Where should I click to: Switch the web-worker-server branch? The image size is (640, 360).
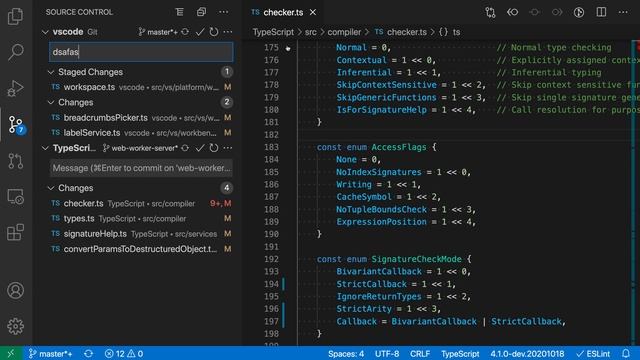(140, 148)
